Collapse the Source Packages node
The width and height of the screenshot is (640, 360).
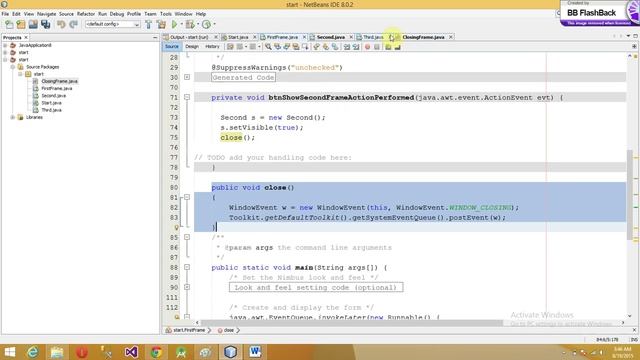tap(13, 67)
